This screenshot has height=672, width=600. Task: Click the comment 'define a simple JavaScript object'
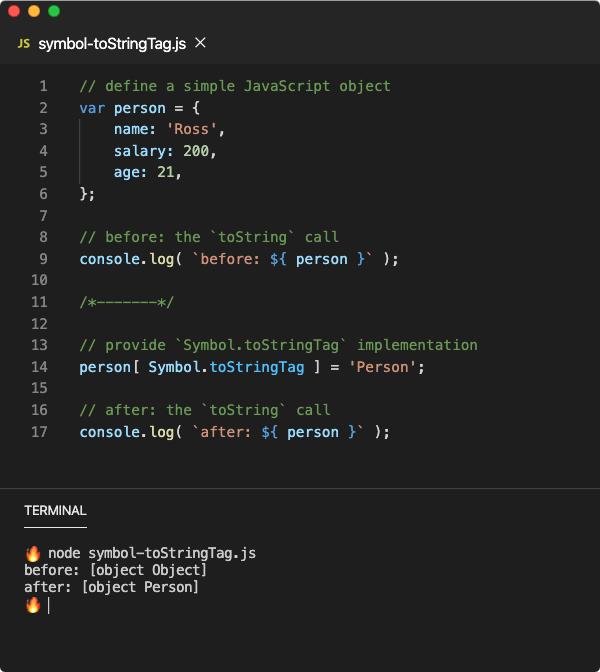(235, 86)
